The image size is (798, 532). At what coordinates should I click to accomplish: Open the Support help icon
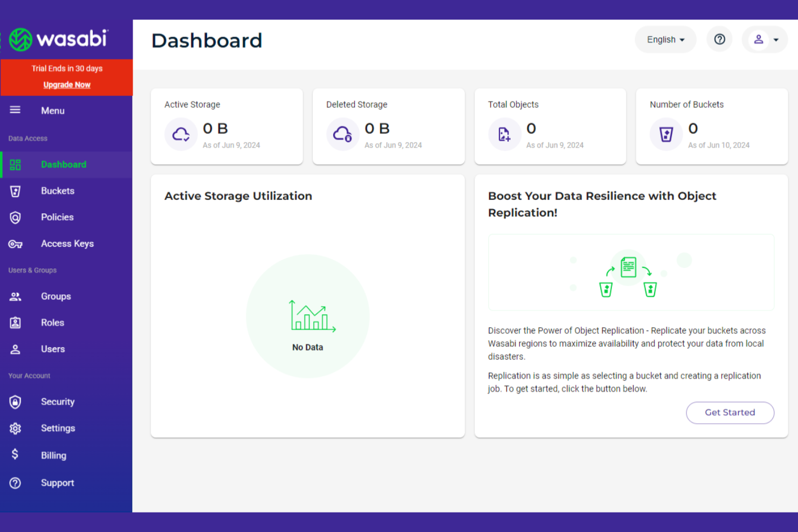(x=15, y=482)
